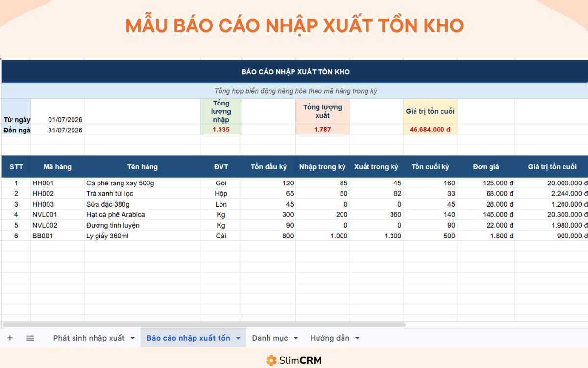Open the Hướng dẫn sheet tab
This screenshot has height=368, width=588.
[x=330, y=338]
